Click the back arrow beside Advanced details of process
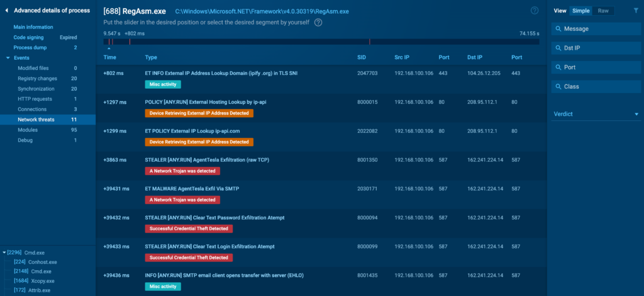This screenshot has height=296, width=644. [7, 11]
